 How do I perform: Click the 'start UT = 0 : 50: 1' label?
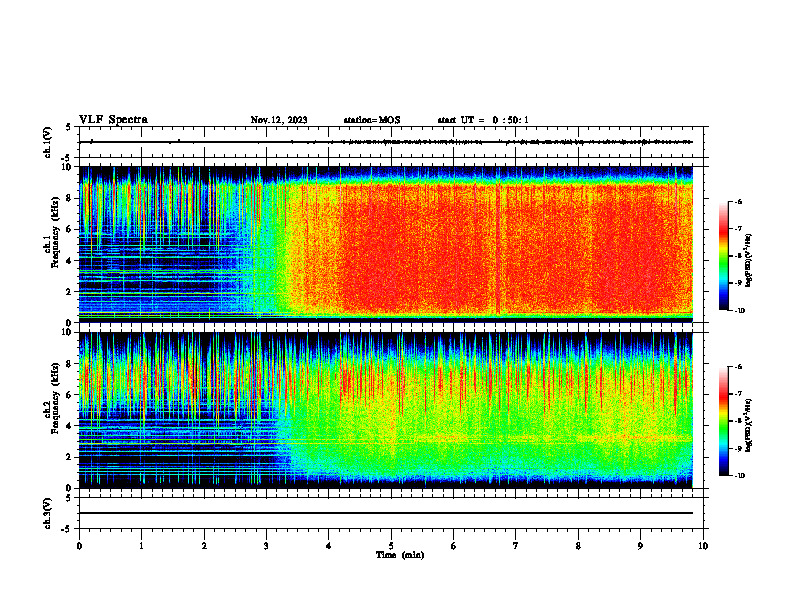[483, 120]
